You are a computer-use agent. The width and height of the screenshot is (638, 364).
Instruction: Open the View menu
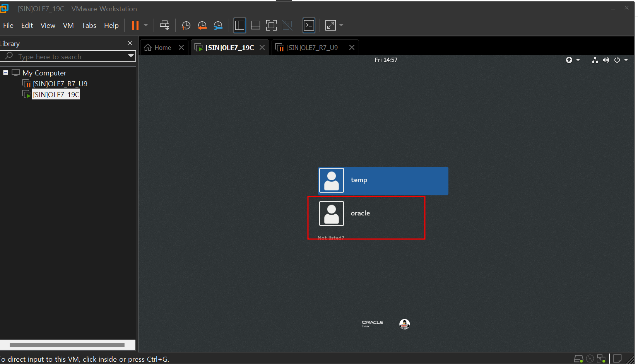pos(48,26)
